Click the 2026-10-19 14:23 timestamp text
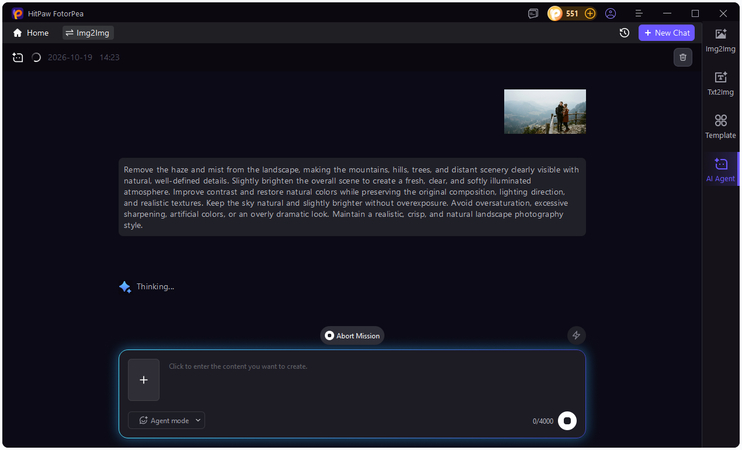 pyautogui.click(x=83, y=57)
